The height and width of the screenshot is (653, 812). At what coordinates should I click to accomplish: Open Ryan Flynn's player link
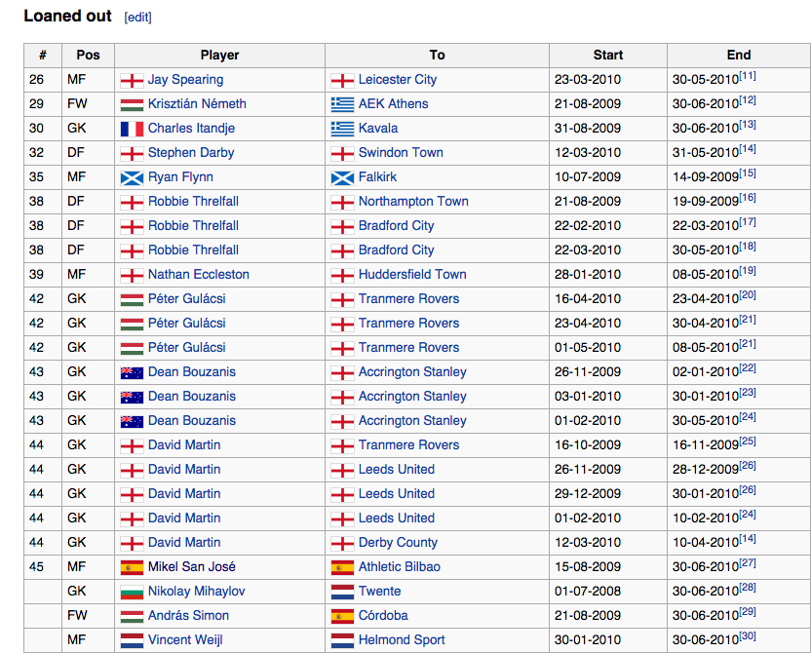(180, 177)
